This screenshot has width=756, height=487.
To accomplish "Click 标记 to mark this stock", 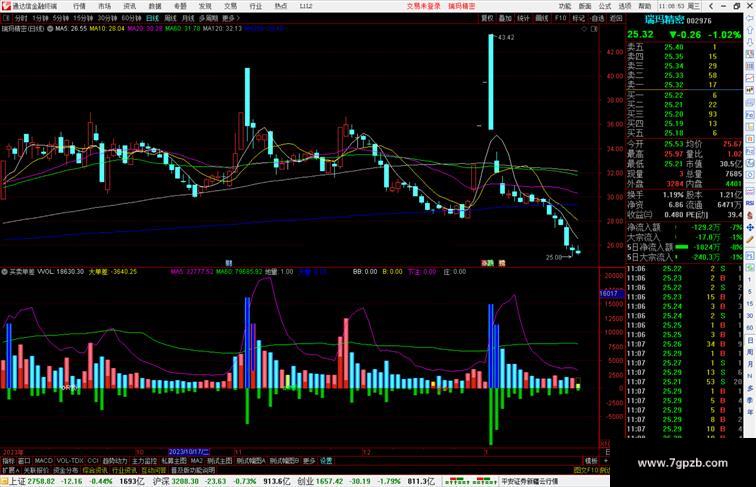I will pyautogui.click(x=578, y=18).
